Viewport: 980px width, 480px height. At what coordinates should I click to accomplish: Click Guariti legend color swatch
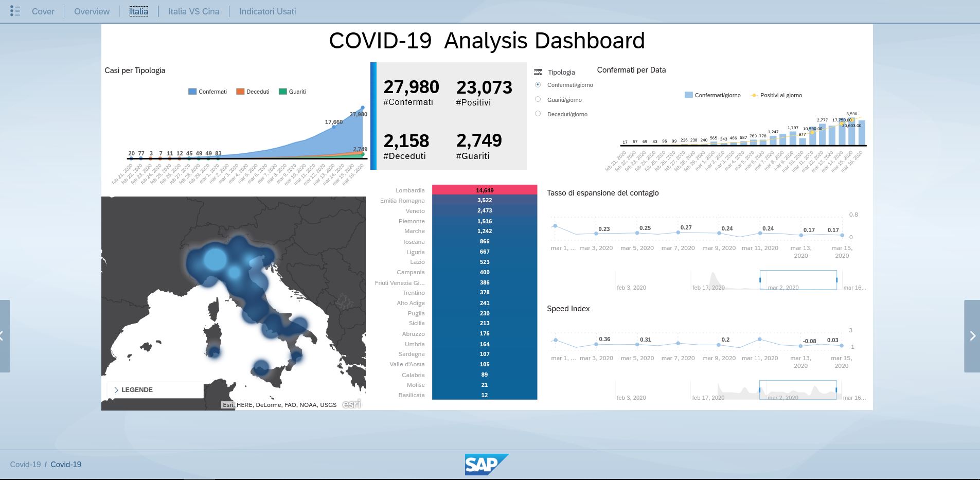[282, 92]
